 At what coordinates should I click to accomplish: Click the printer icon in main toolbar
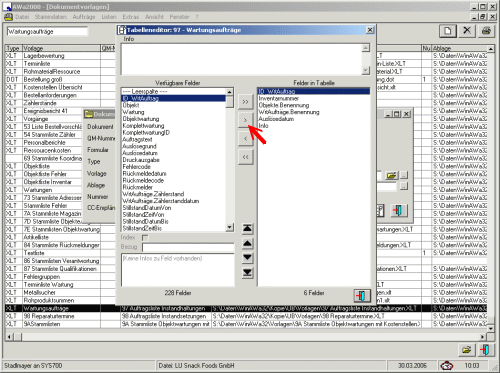(x=487, y=31)
